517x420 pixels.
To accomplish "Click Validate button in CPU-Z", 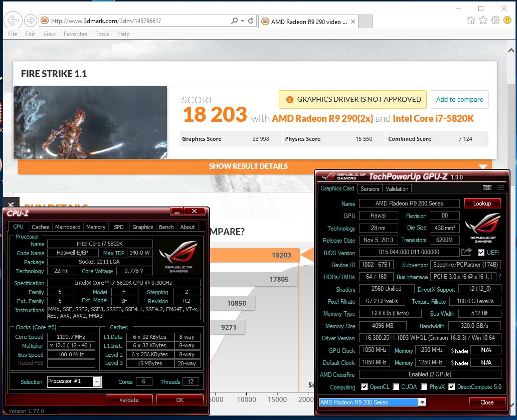I will pyautogui.click(x=129, y=399).
